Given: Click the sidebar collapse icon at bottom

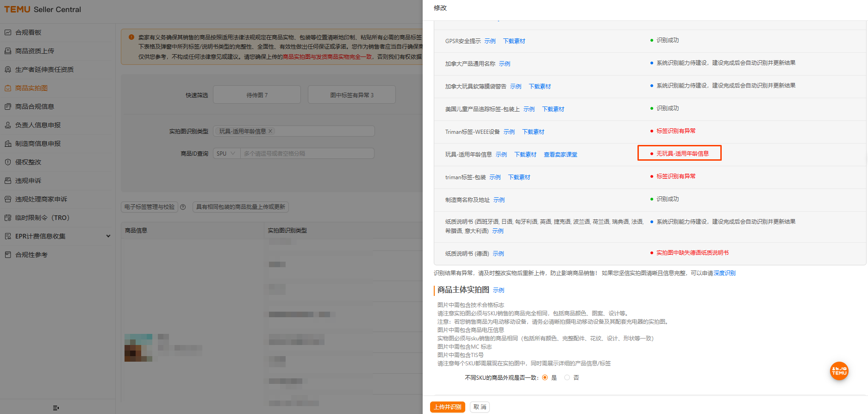Looking at the screenshot, I should pos(56,408).
